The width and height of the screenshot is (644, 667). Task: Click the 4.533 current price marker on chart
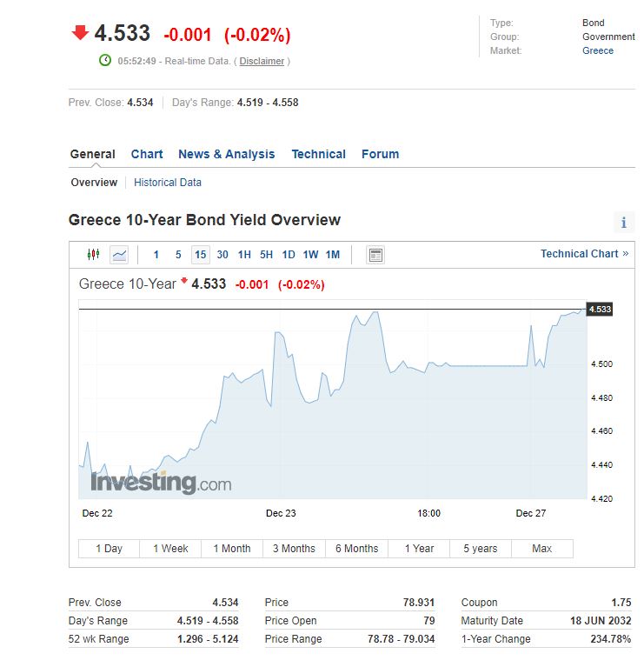(600, 310)
